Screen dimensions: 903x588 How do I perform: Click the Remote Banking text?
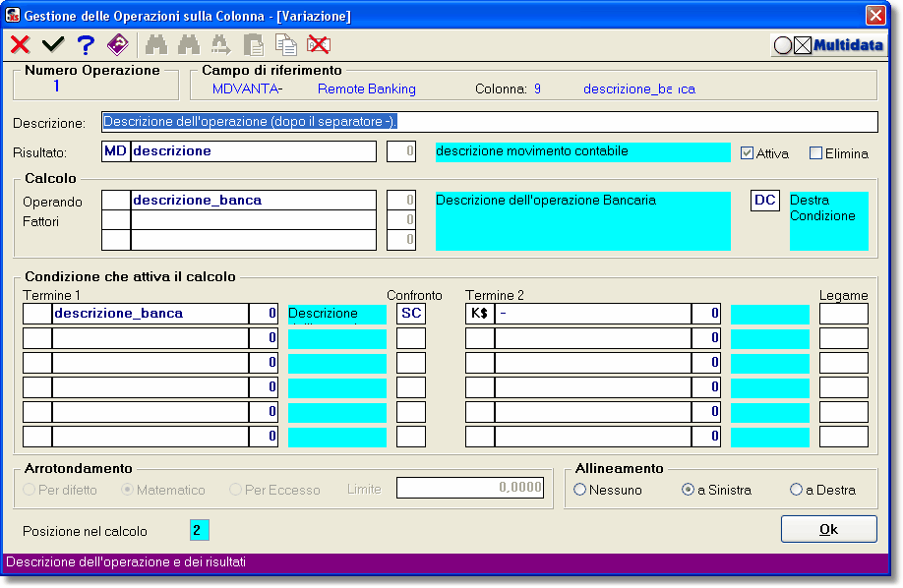366,89
